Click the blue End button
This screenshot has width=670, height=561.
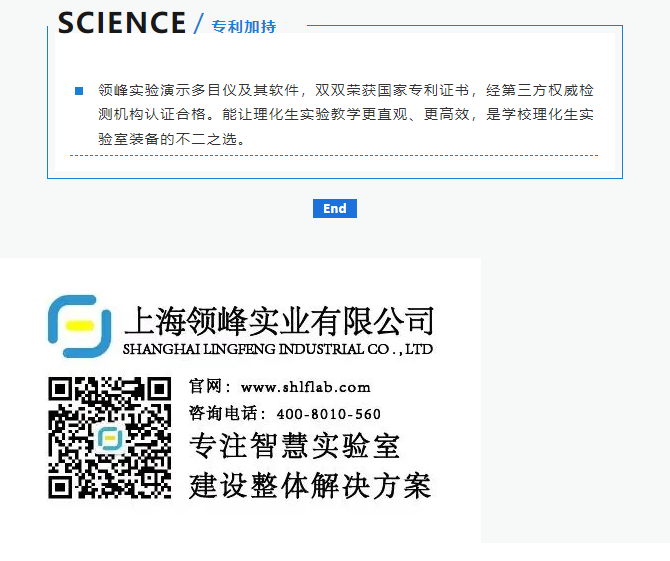click(x=334, y=208)
